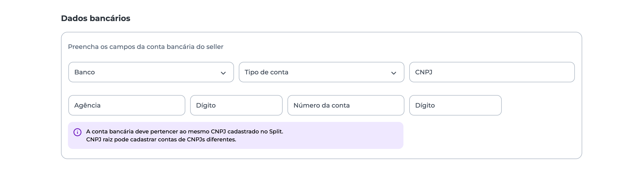Focus the Número da conta field
644x173 pixels.
[x=346, y=105]
